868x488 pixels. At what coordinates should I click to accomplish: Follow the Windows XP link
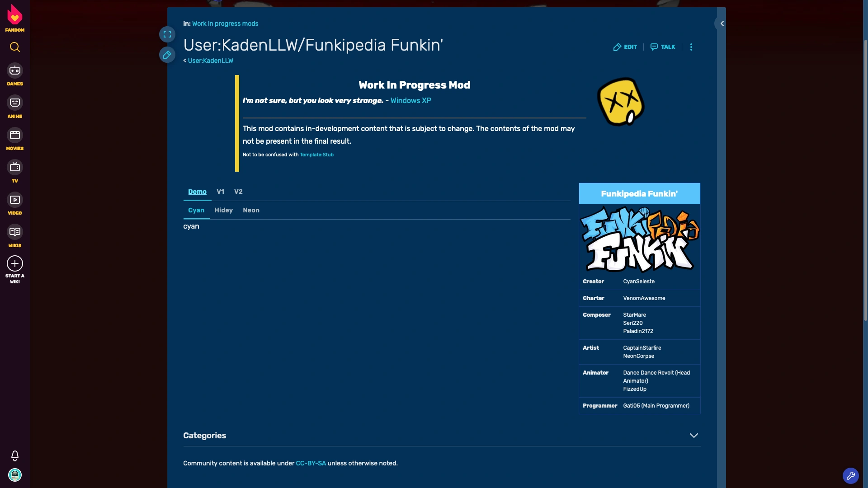point(410,100)
